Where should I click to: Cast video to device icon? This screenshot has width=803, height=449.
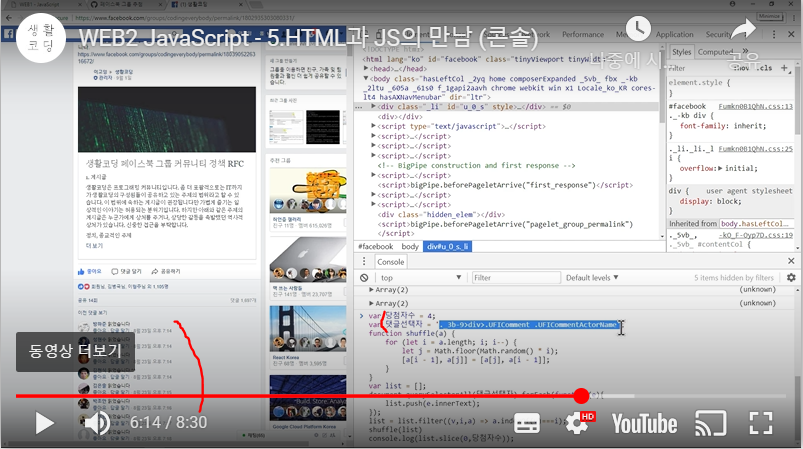(x=710, y=423)
